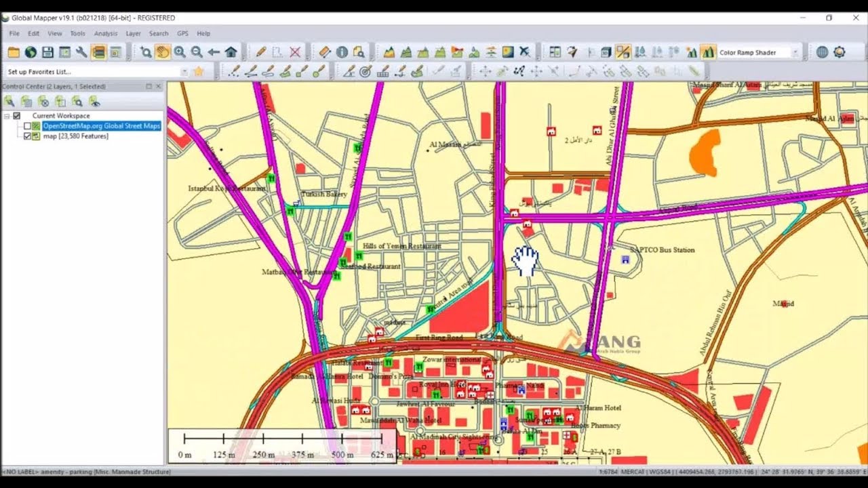Click the favorites star icon
Image resolution: width=868 pixels, height=488 pixels.
point(198,71)
